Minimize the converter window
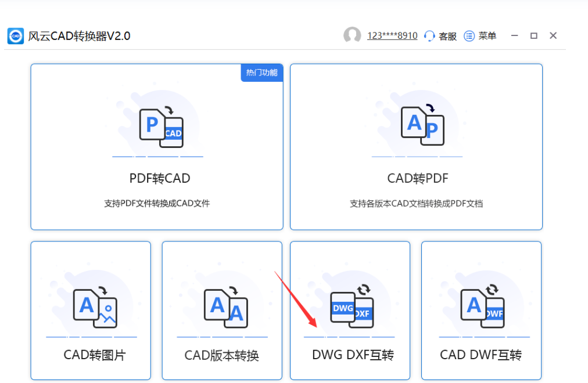The image size is (588, 383). click(x=515, y=35)
